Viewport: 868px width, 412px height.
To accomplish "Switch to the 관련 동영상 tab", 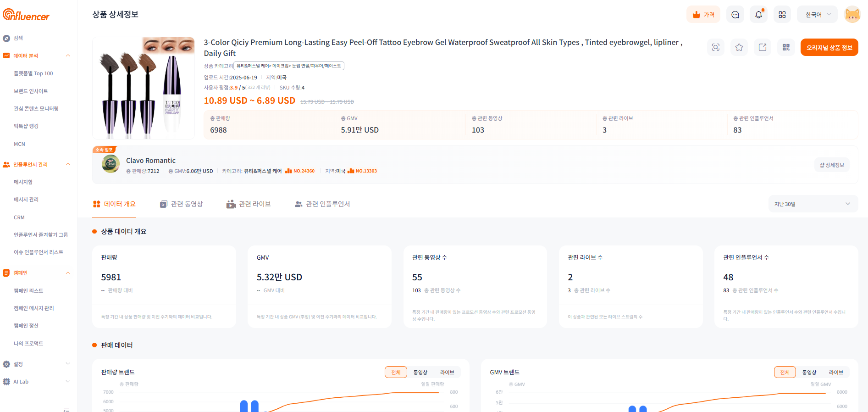I will click(x=182, y=204).
